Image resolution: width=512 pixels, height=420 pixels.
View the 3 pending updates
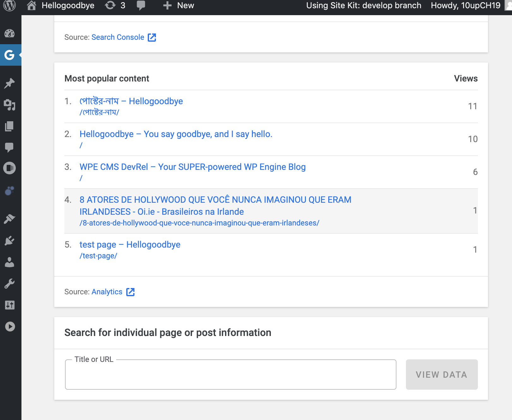click(115, 5)
